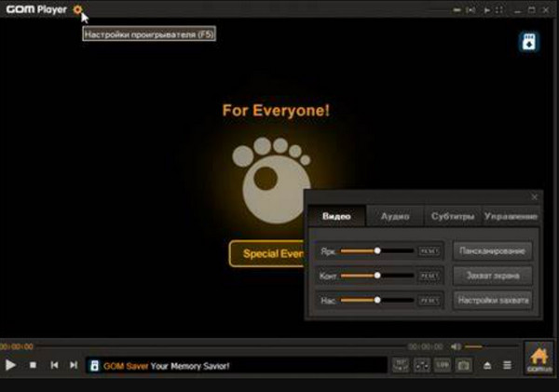559x392 pixels.
Task: Maximize the GOM Player window
Action: tap(532, 10)
